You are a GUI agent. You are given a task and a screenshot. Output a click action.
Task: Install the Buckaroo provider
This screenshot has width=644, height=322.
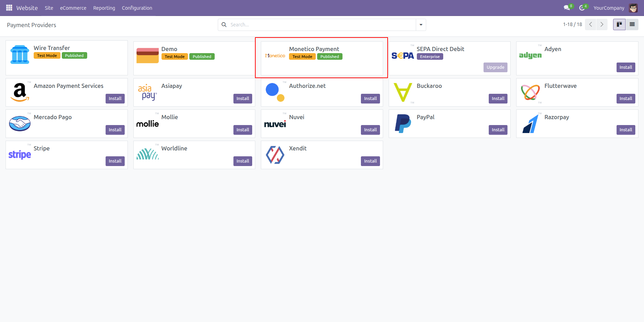498,99
